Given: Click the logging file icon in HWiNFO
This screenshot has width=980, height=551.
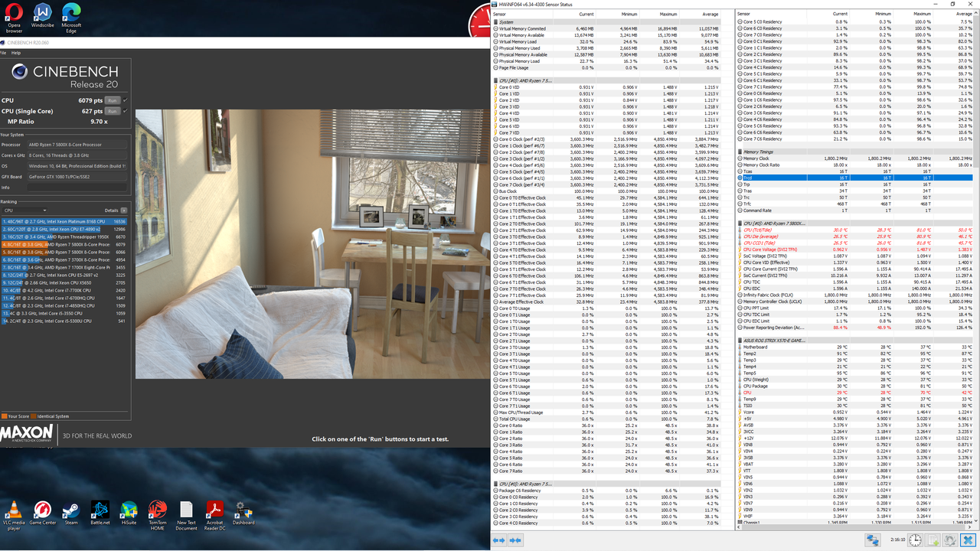Looking at the screenshot, I should [934, 540].
